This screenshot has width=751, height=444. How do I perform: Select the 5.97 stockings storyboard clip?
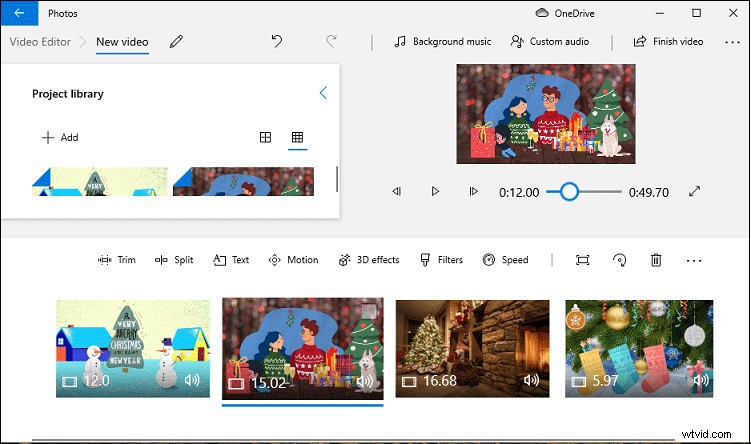tap(639, 349)
